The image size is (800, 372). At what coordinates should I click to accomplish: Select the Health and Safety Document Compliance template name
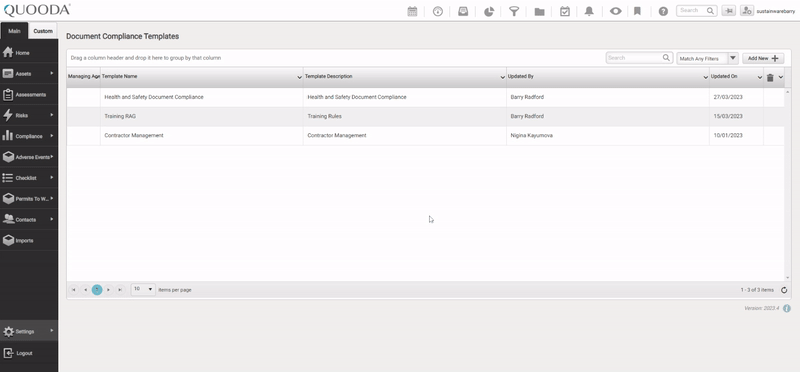[154, 97]
